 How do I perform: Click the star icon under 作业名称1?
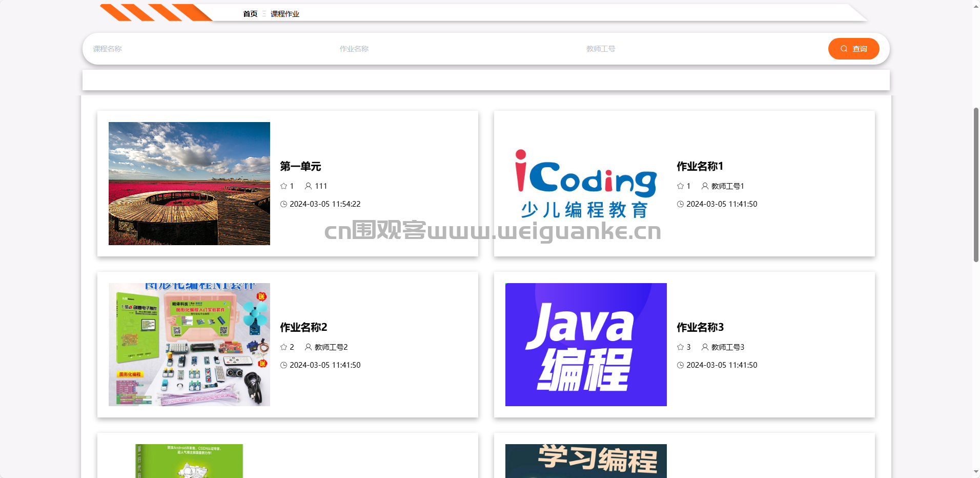click(680, 186)
